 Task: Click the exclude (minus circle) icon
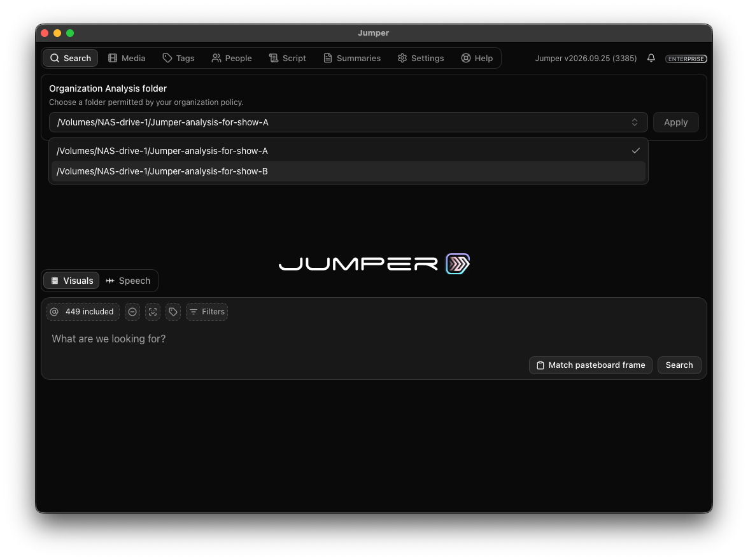pyautogui.click(x=132, y=311)
